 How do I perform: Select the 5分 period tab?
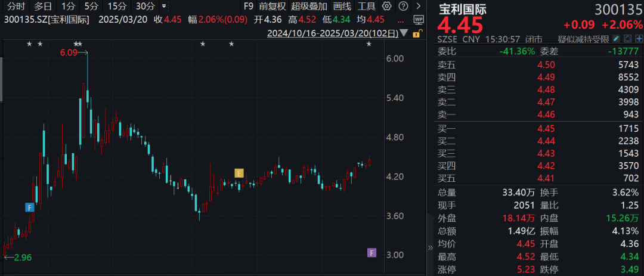pos(91,6)
